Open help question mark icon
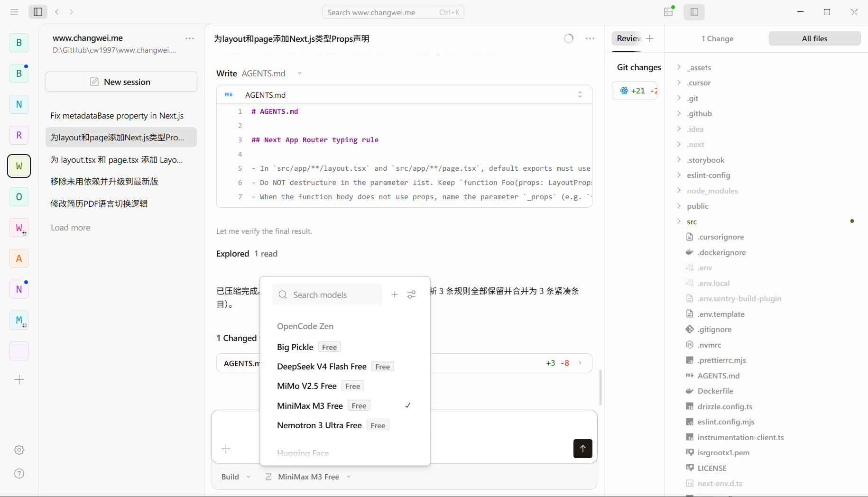Image resolution: width=868 pixels, height=497 pixels. [19, 473]
